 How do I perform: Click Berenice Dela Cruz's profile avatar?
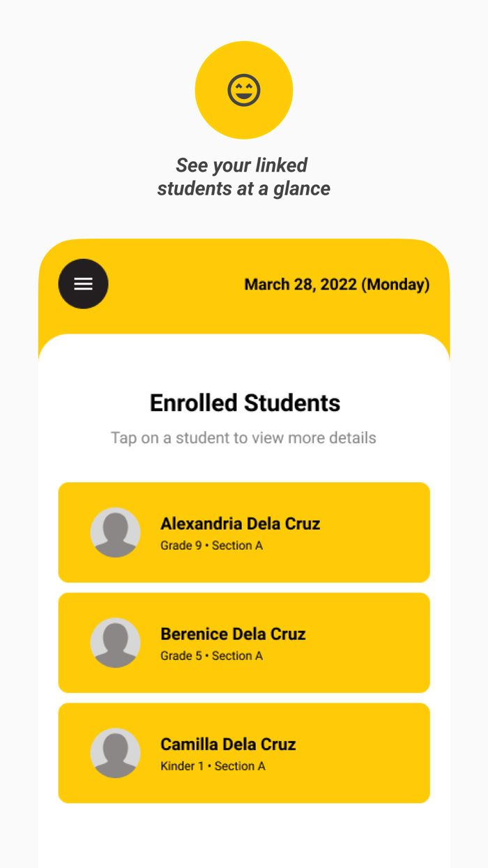click(x=116, y=643)
